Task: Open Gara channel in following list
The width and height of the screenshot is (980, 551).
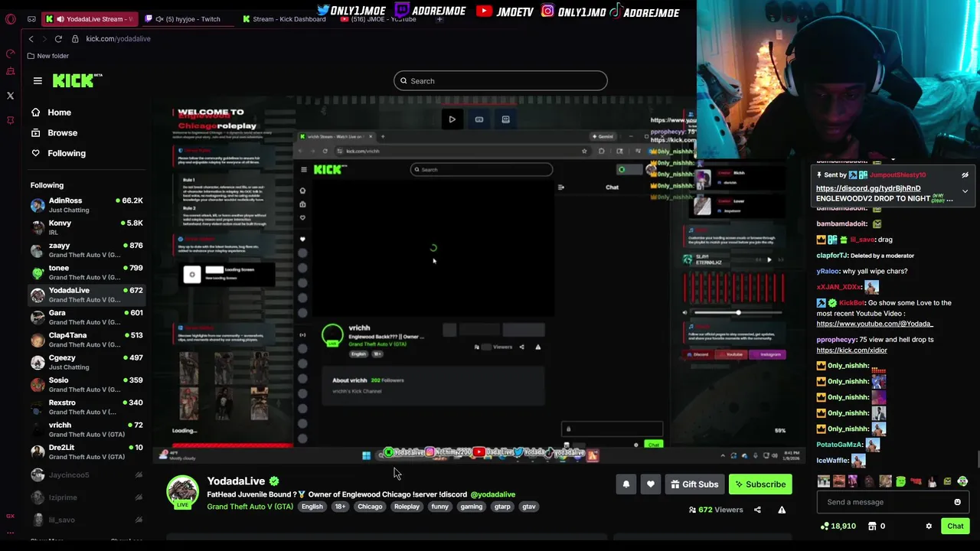Action: pos(87,317)
